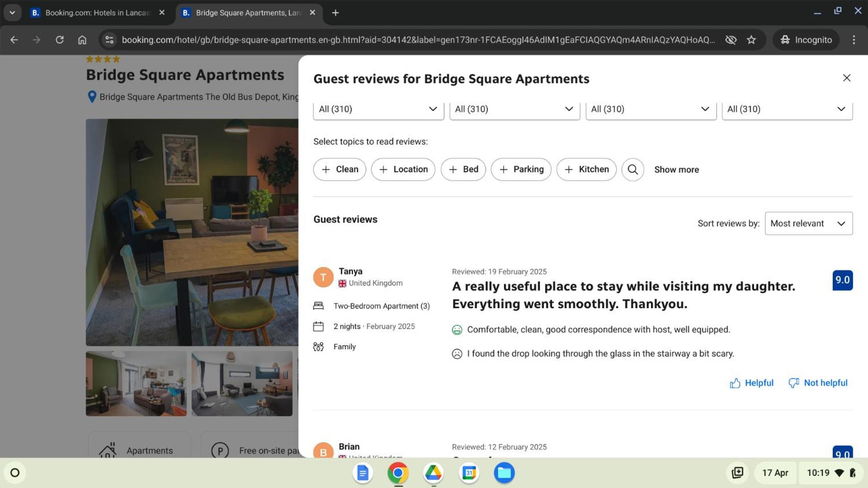Screen dimensions: 868x488
Task: Select the location pin next to address
Action: tap(92, 96)
